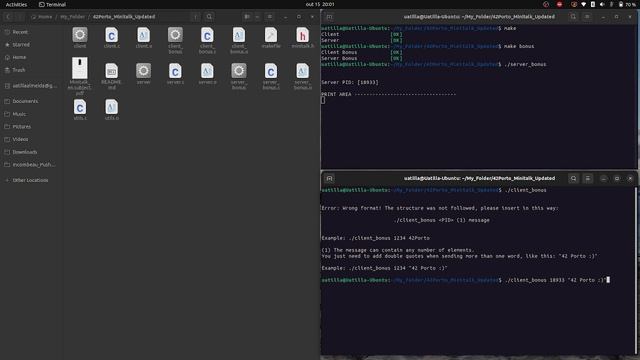Click Home in the Files path bar
640x360 pixels.
(42, 17)
